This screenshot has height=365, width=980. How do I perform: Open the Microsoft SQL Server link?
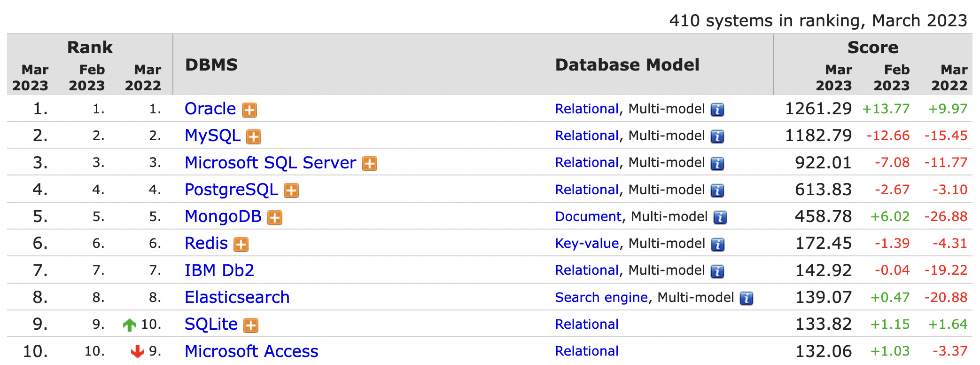(x=270, y=162)
